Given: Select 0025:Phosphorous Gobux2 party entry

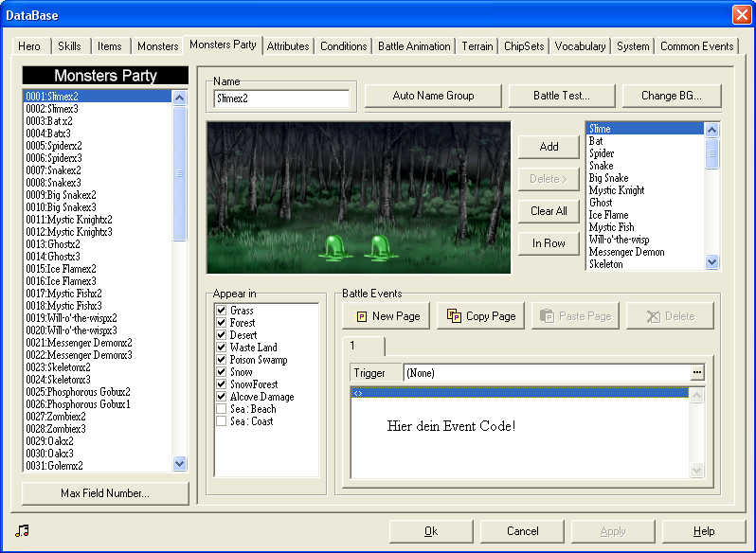Looking at the screenshot, I should pos(97,392).
